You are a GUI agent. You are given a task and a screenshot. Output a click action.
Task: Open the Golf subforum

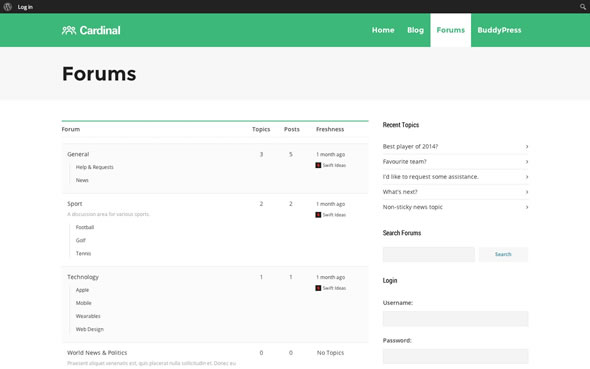[x=81, y=240]
